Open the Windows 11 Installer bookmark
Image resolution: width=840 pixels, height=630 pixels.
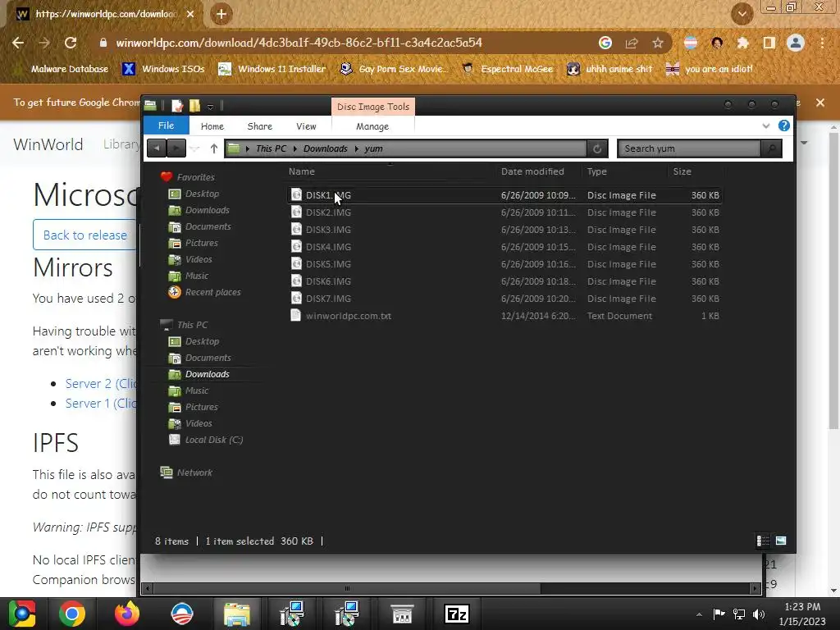click(272, 69)
